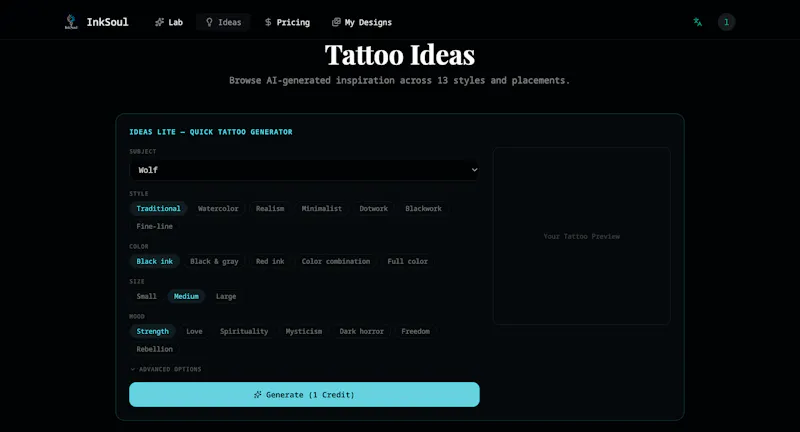The height and width of the screenshot is (432, 800).
Task: Select the Freedom mood
Action: (415, 332)
